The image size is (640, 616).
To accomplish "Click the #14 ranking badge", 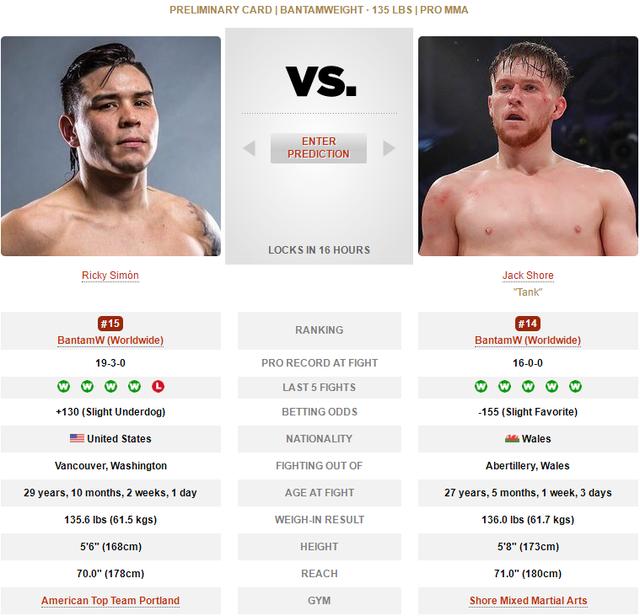I will pos(528,324).
